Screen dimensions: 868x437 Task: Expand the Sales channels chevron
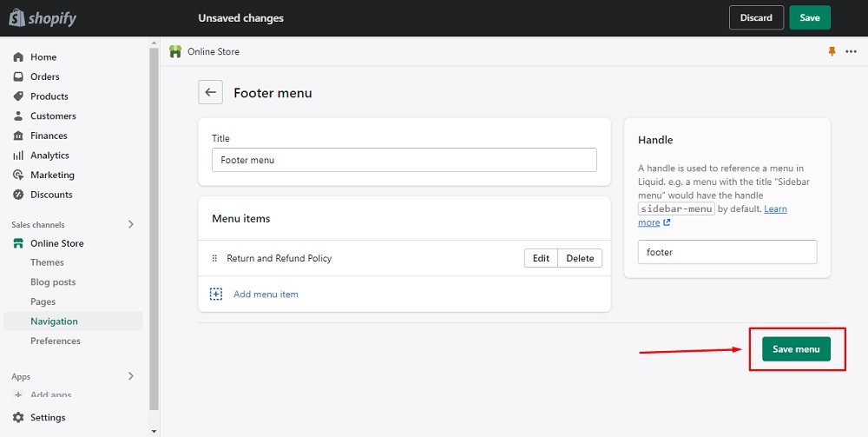131,224
